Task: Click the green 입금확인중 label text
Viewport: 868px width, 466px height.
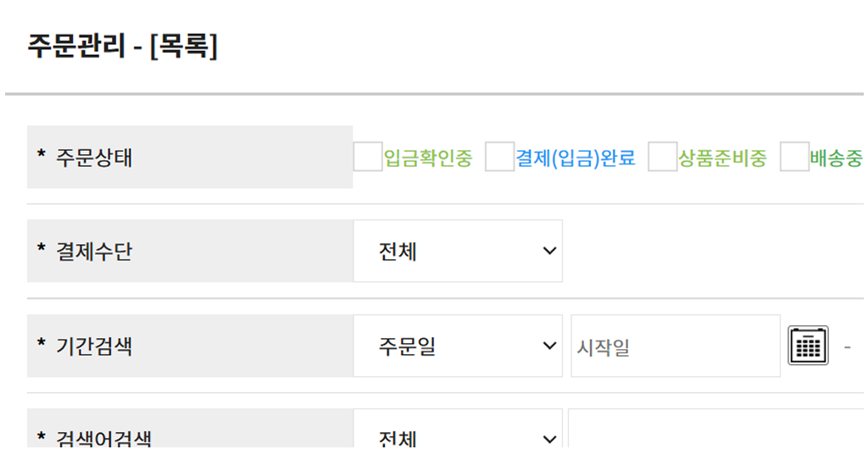Action: pyautogui.click(x=428, y=158)
